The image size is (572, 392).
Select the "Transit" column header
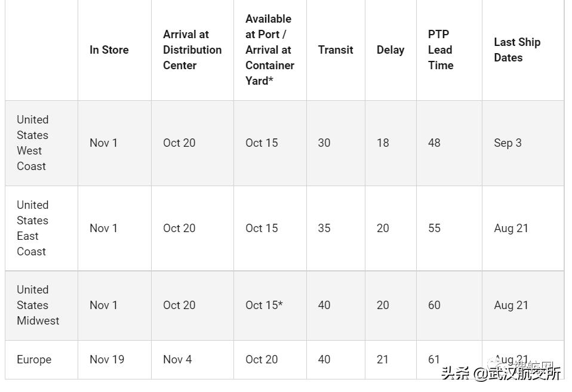[336, 50]
